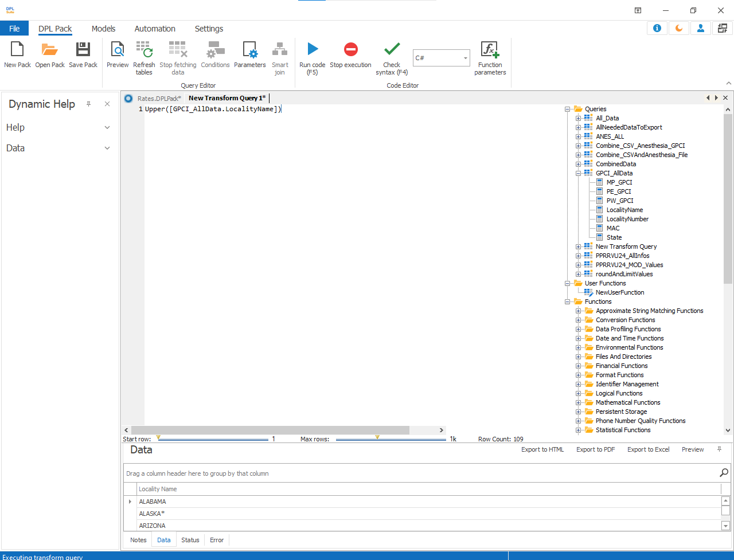
Task: Refresh tables in Query Editor
Action: [x=144, y=58]
